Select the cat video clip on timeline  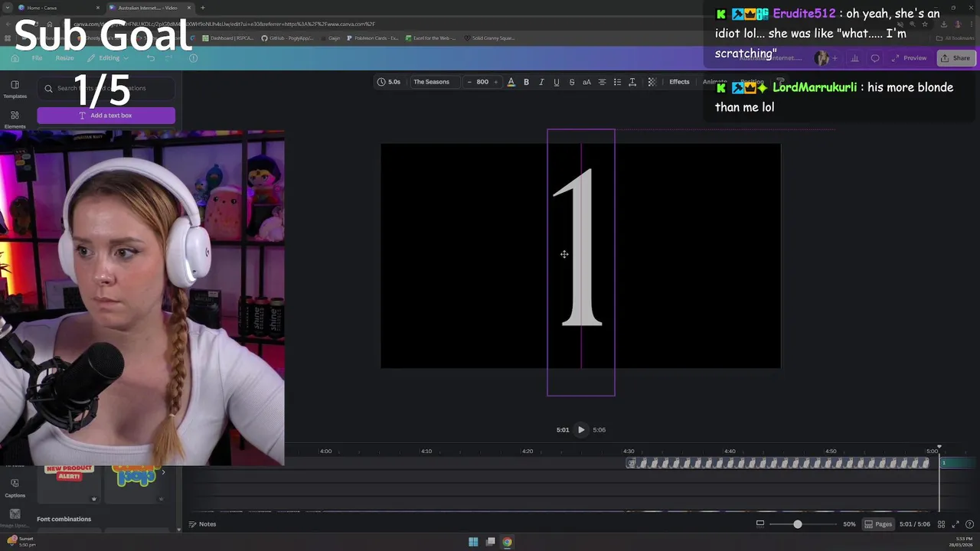click(x=777, y=463)
